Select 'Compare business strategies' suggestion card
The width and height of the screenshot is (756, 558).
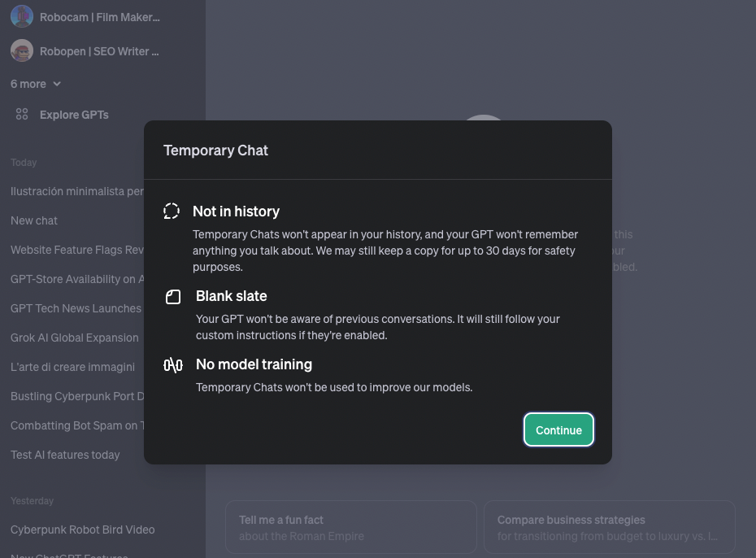point(610,527)
